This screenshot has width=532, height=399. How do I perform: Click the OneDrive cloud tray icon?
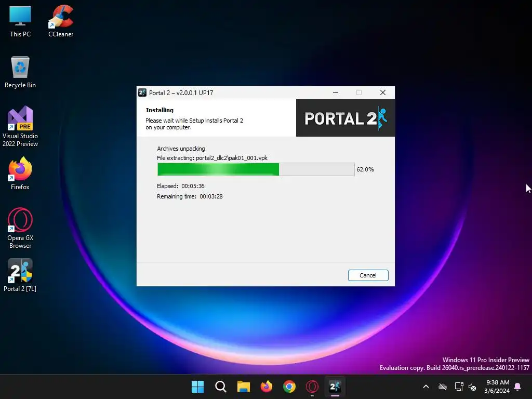tap(443, 387)
